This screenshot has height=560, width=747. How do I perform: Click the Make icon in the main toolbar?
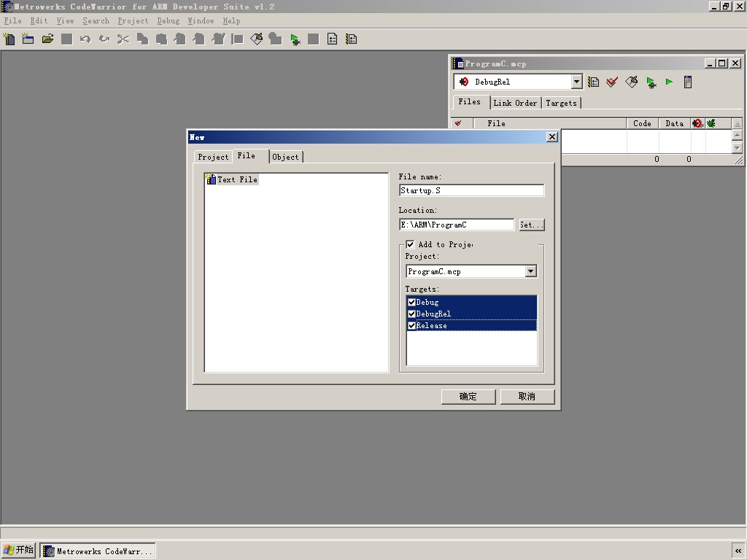click(256, 39)
